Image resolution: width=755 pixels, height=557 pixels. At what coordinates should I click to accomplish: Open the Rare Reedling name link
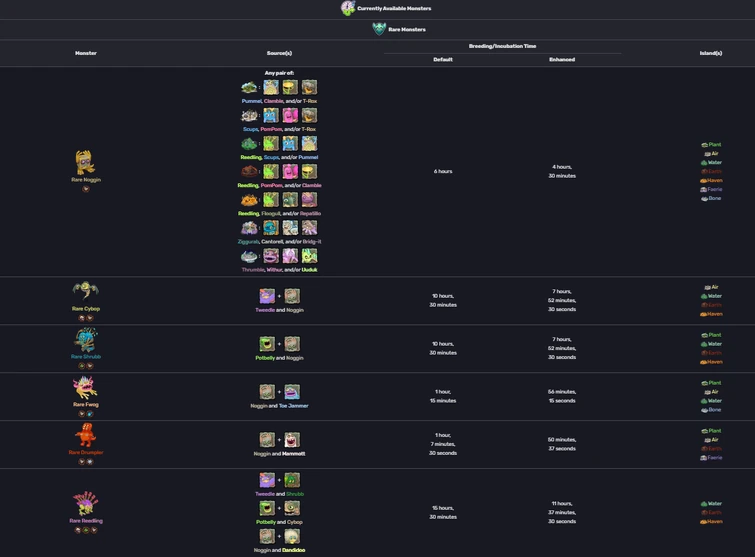(86, 520)
